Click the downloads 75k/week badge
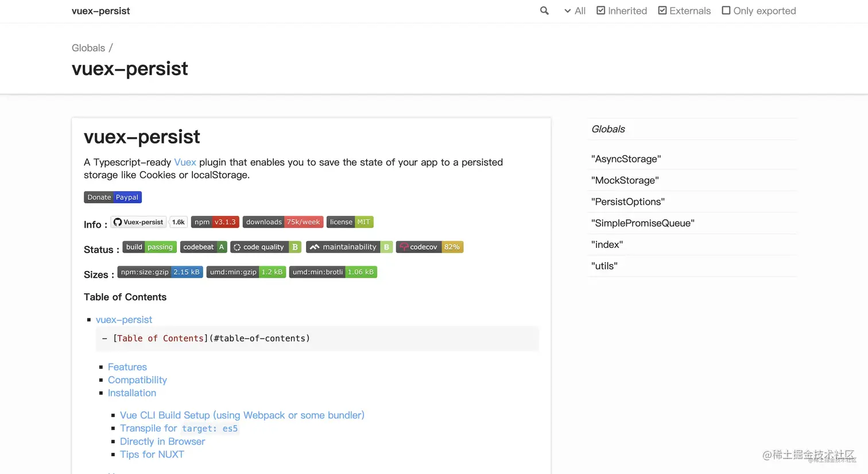868x474 pixels. 283,222
